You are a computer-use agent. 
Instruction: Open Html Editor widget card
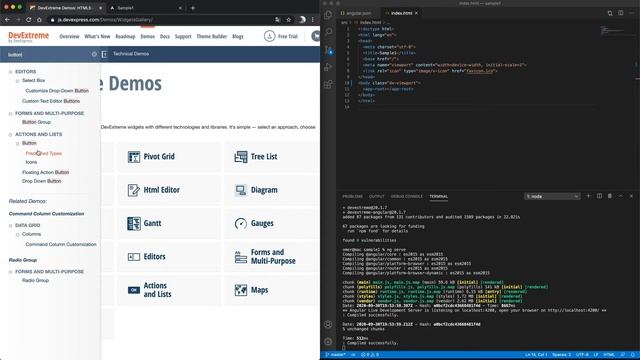pos(169,190)
